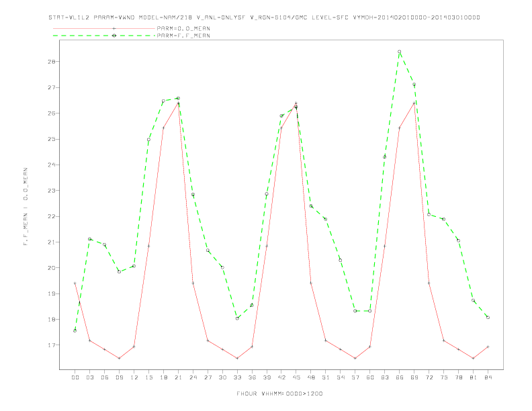Click the green circle data point at hour 84

coord(488,318)
